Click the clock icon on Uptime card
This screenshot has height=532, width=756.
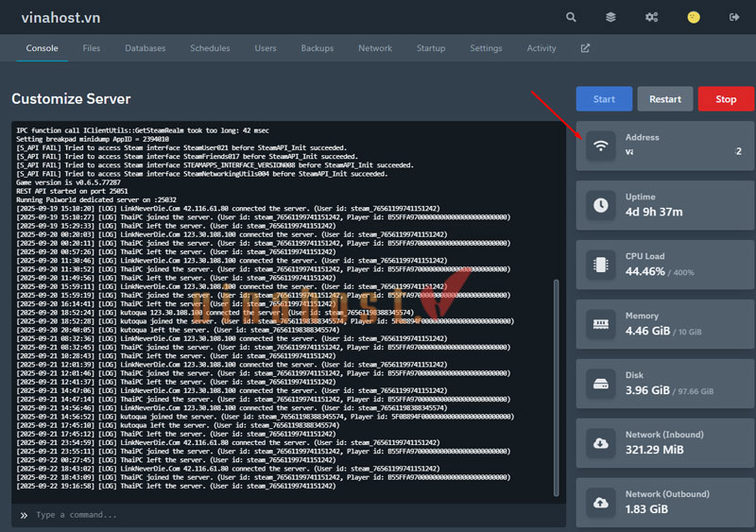[x=601, y=204]
